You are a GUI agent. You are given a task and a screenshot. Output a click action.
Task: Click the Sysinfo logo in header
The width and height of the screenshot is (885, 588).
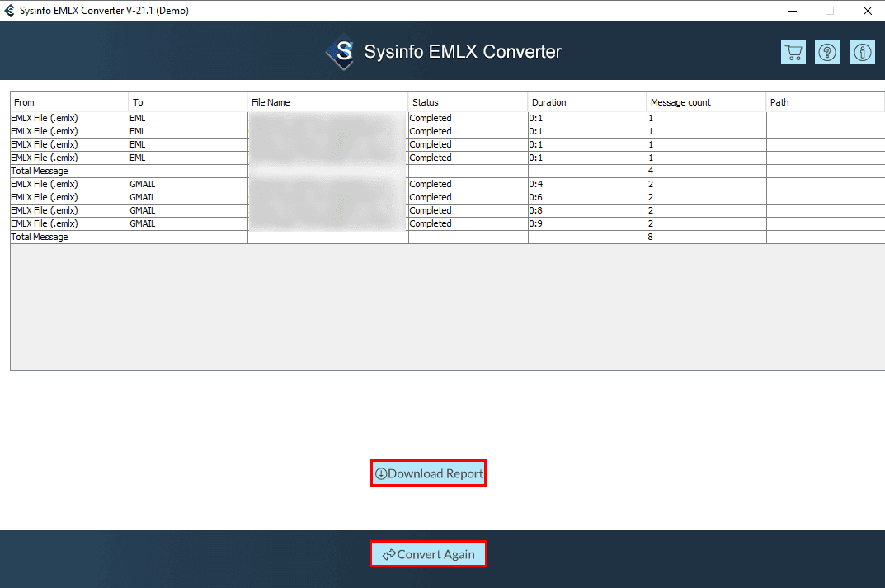click(x=341, y=52)
